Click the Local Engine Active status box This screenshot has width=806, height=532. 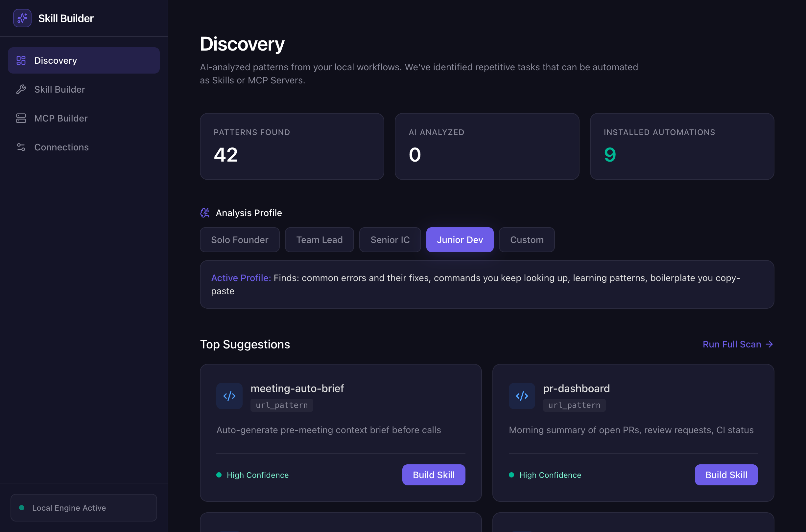click(83, 508)
